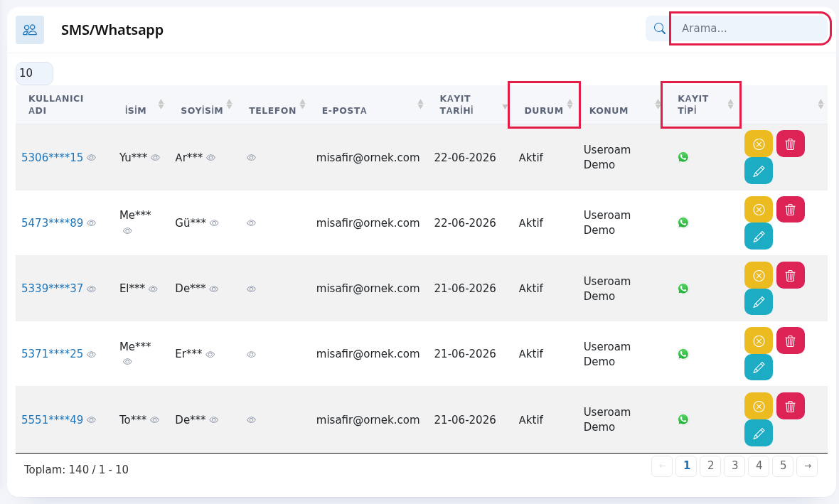Image resolution: width=839 pixels, height=504 pixels.
Task: Click WhatsApp icon in 5371****25 row
Action: 683,354
